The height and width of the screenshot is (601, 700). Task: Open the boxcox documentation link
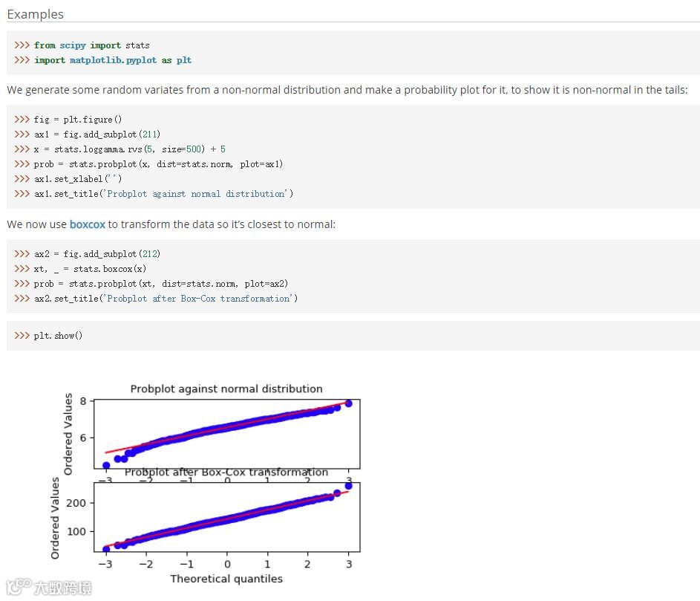point(88,224)
